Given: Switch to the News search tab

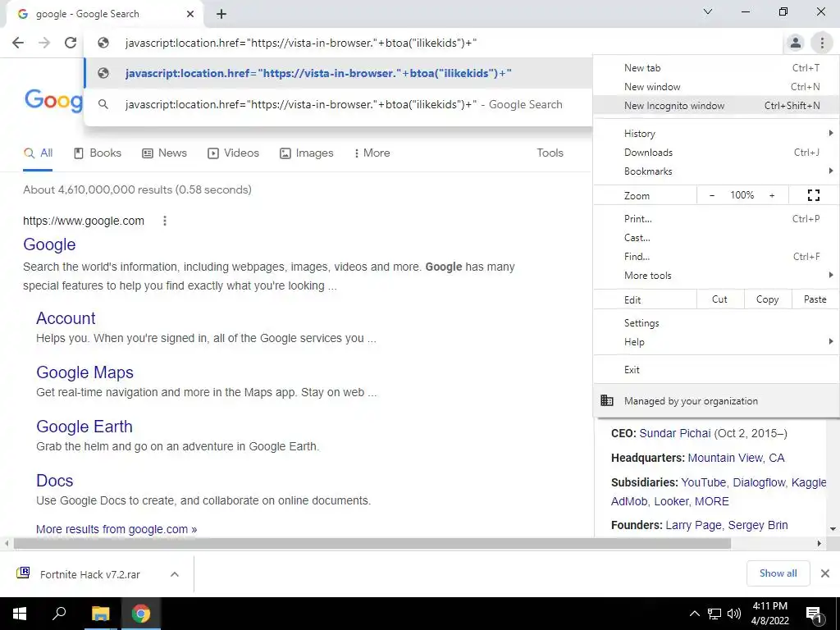Looking at the screenshot, I should coord(164,153).
